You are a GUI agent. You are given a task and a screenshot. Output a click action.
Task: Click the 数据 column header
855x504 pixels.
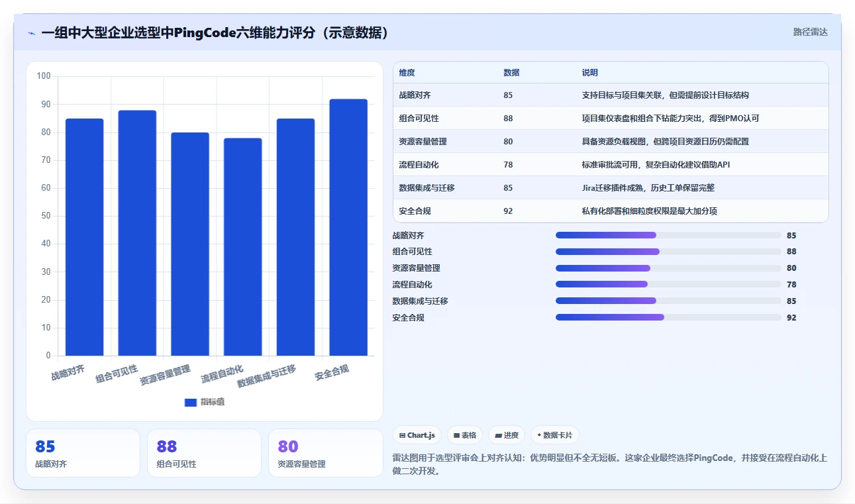click(511, 73)
